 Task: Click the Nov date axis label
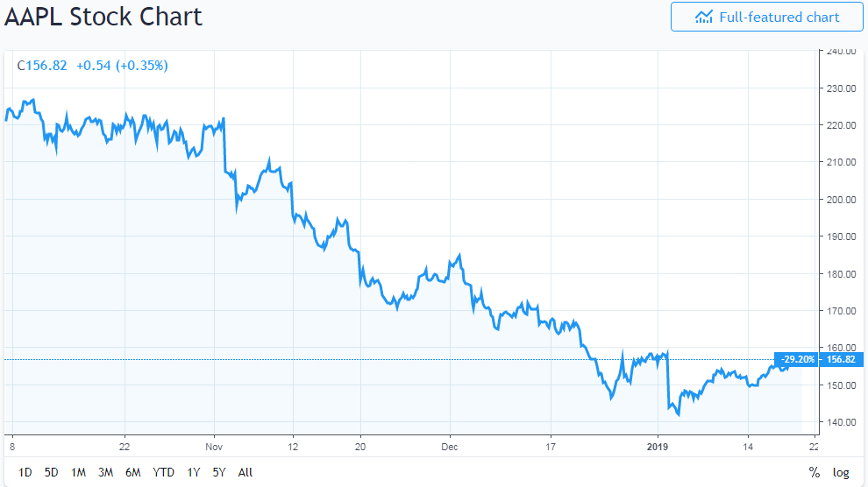[214, 445]
